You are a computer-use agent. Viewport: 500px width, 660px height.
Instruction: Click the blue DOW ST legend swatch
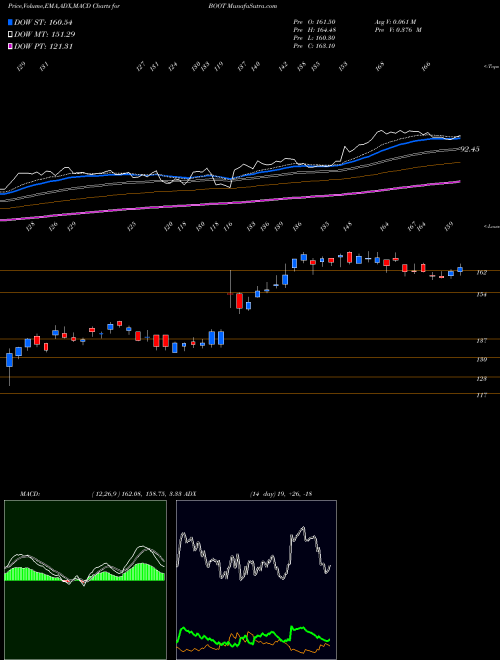pyautogui.click(x=10, y=23)
